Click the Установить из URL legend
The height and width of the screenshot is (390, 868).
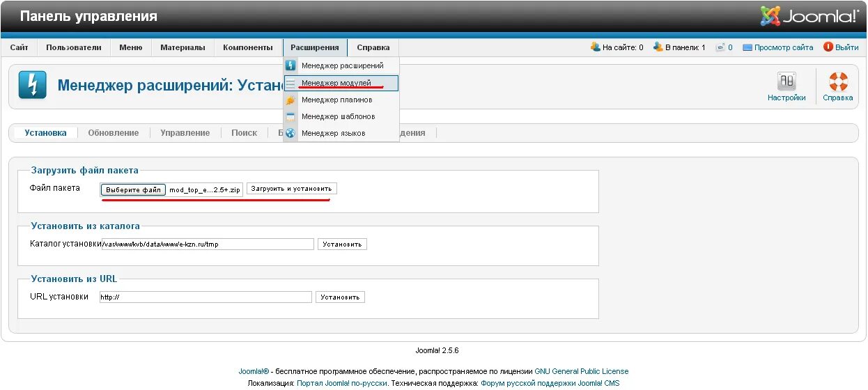tap(75, 279)
